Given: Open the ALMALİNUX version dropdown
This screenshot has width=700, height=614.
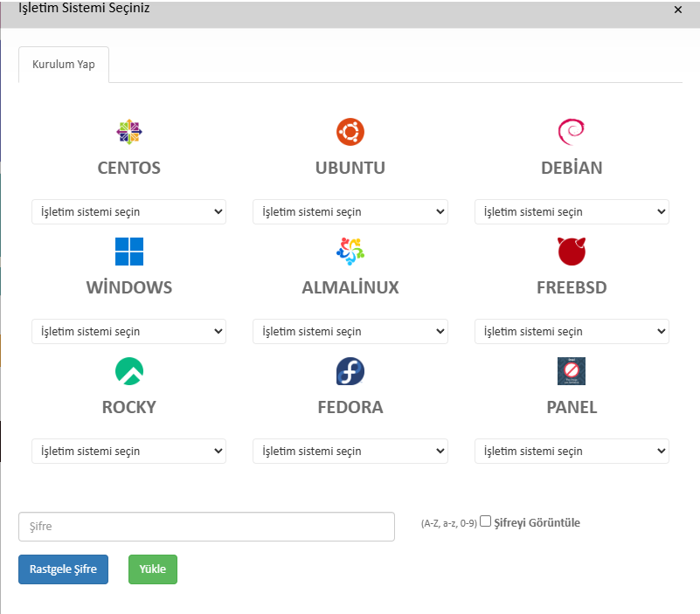Looking at the screenshot, I should point(350,331).
